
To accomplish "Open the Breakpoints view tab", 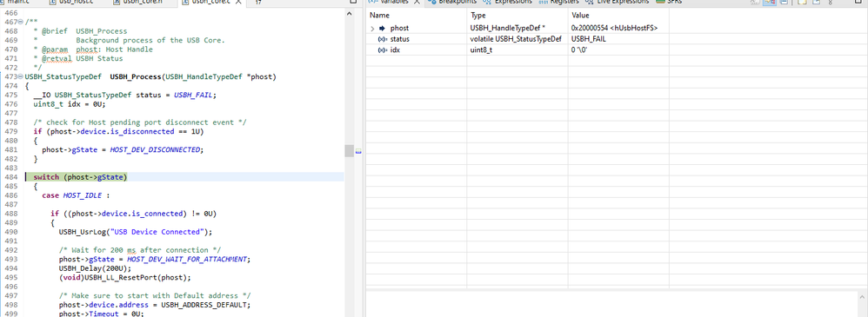I will (451, 3).
